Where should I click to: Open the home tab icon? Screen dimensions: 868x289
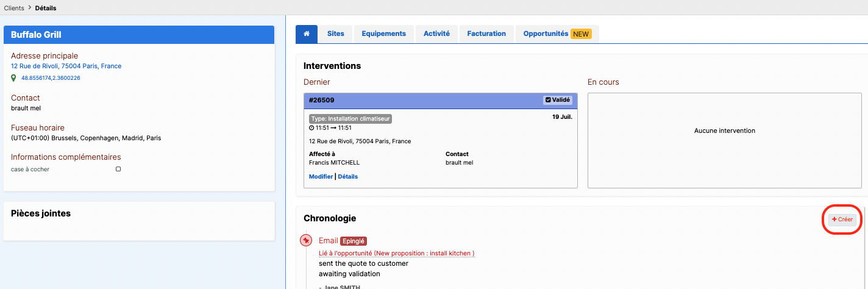(307, 34)
